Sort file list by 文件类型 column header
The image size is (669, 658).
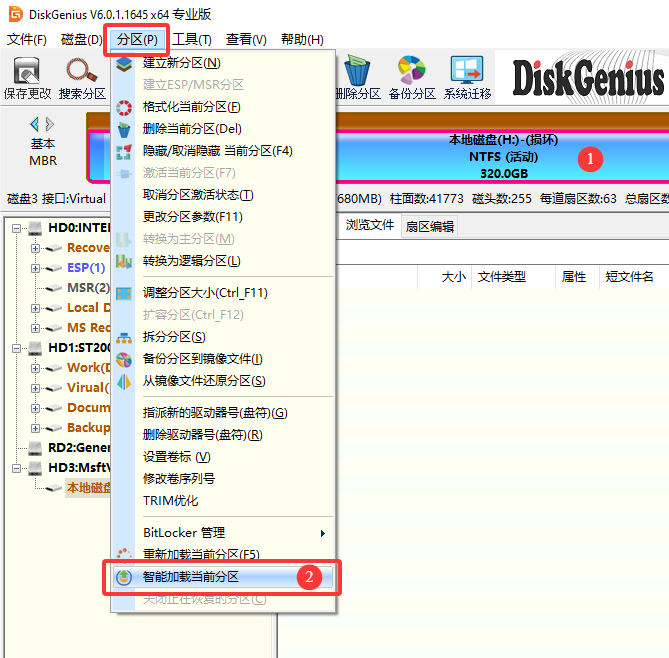tap(513, 277)
